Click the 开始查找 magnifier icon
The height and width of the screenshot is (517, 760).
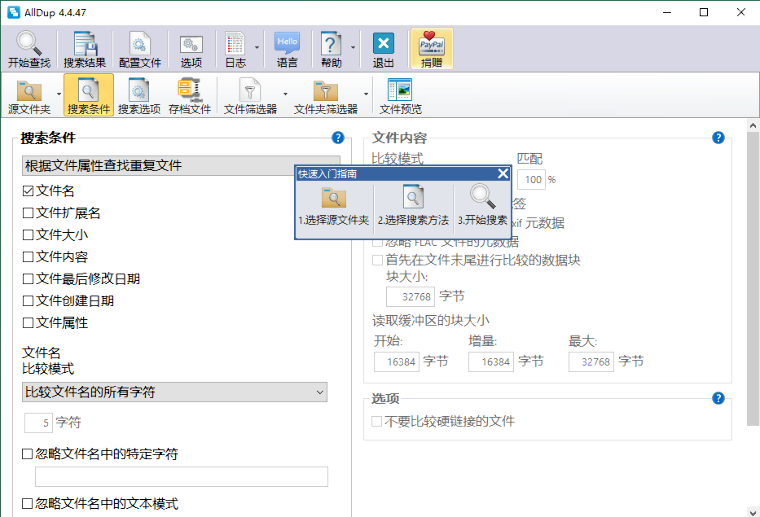pyautogui.click(x=29, y=48)
